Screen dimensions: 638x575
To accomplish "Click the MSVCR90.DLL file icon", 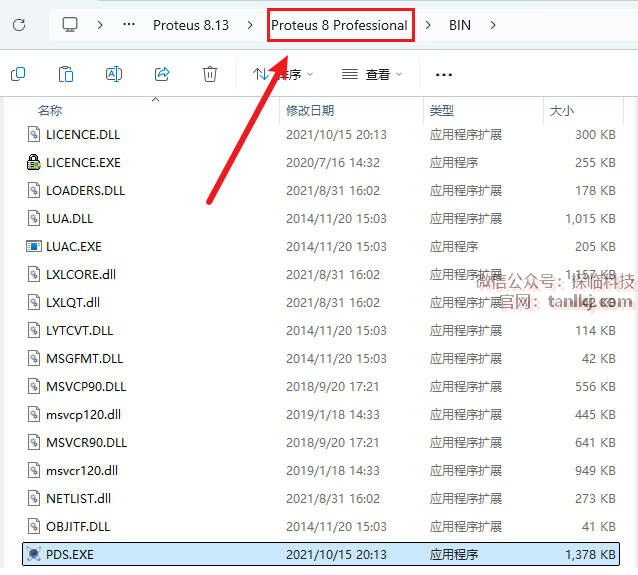I will [x=34, y=442].
